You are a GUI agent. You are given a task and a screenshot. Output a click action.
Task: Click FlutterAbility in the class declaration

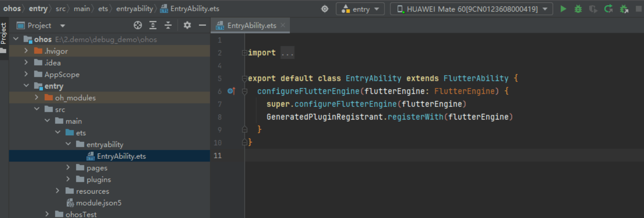click(476, 78)
